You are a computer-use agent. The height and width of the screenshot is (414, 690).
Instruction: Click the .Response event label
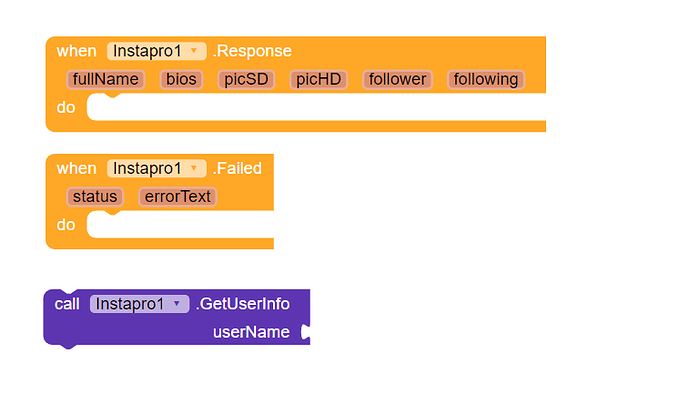point(252,51)
